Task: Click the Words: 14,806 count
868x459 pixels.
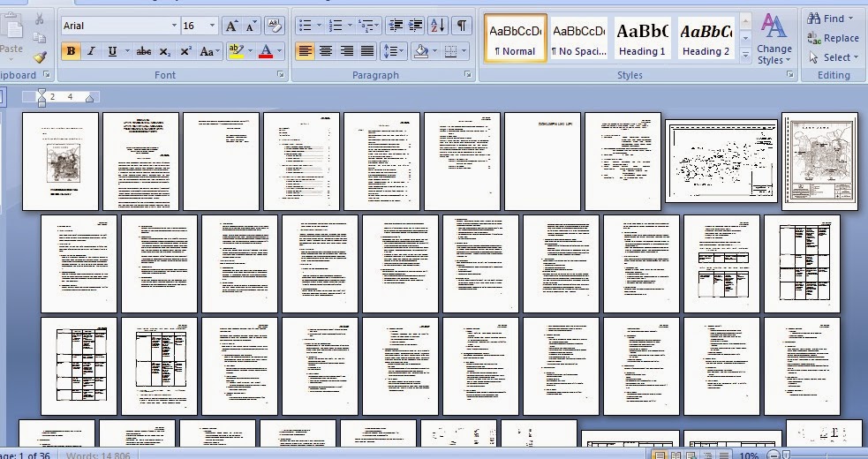Action: tap(98, 455)
